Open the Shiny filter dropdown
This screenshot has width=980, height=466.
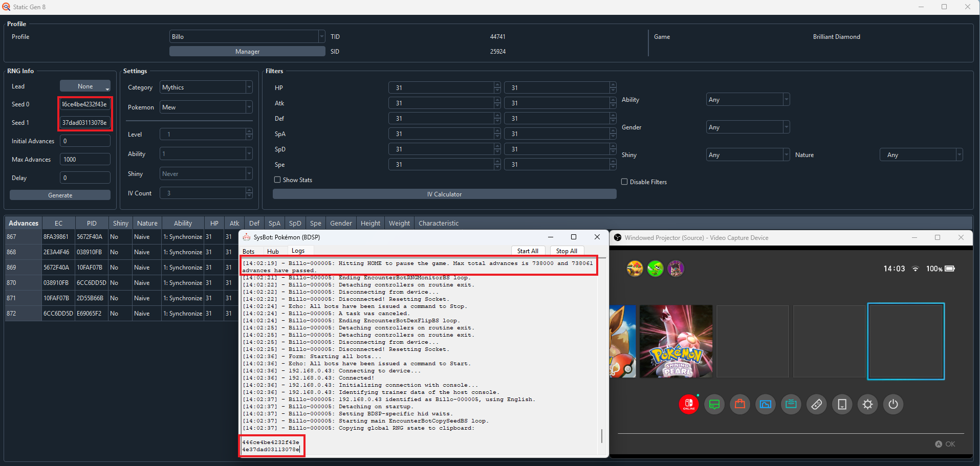tap(748, 155)
